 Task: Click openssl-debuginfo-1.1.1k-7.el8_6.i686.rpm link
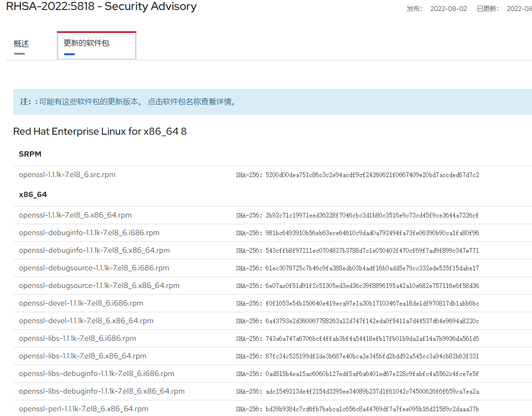(89, 233)
